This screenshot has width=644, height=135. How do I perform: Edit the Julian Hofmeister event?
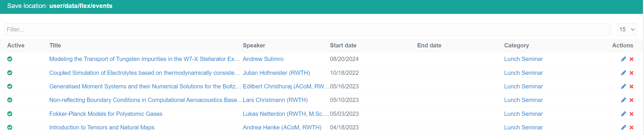pyautogui.click(x=623, y=73)
